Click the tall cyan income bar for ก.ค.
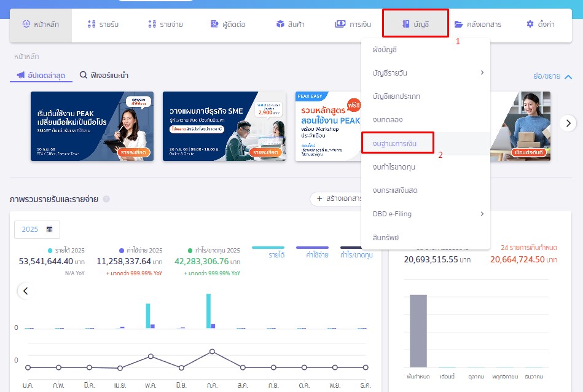The height and width of the screenshot is (392, 583). (x=209, y=311)
